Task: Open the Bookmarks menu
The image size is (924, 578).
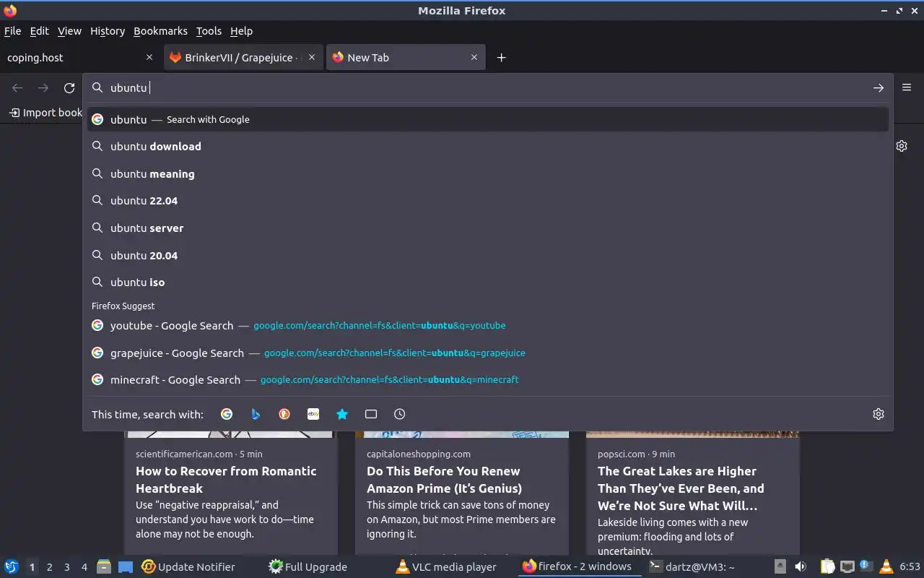Action: click(x=160, y=31)
